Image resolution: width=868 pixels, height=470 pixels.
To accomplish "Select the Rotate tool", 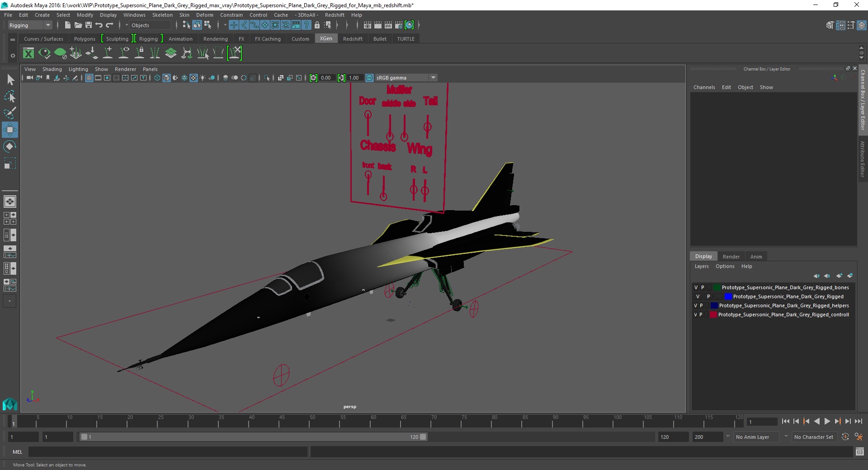I will pyautogui.click(x=9, y=146).
